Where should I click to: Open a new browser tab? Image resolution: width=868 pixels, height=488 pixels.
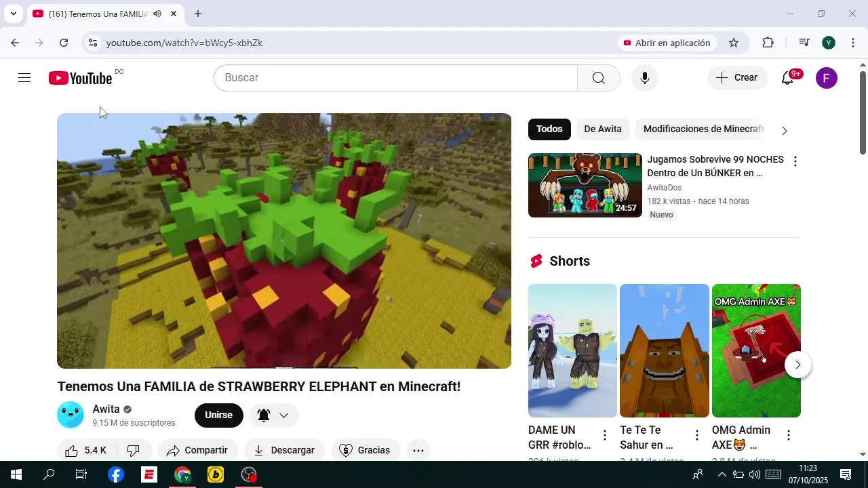197,14
